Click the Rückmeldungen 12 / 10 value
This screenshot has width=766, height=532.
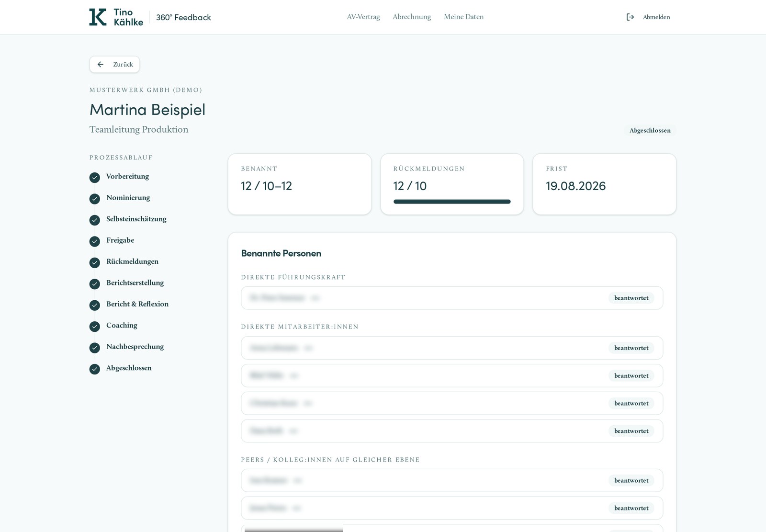[410, 186]
